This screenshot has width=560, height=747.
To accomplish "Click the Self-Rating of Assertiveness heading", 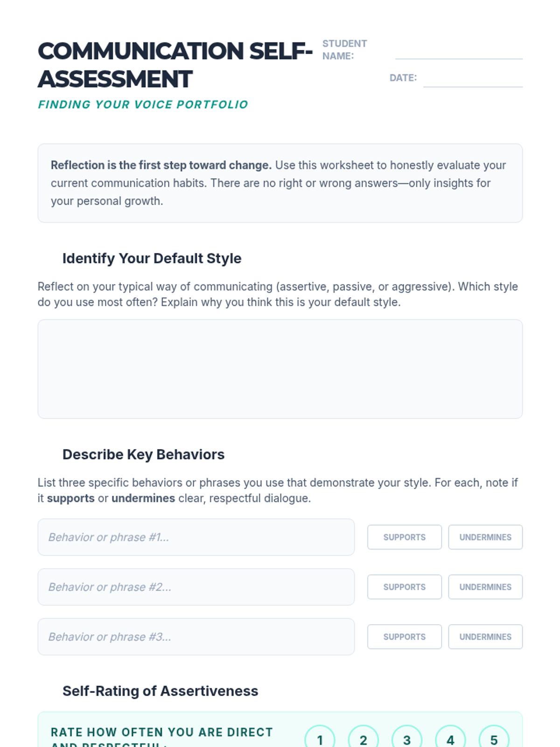I will (160, 691).
